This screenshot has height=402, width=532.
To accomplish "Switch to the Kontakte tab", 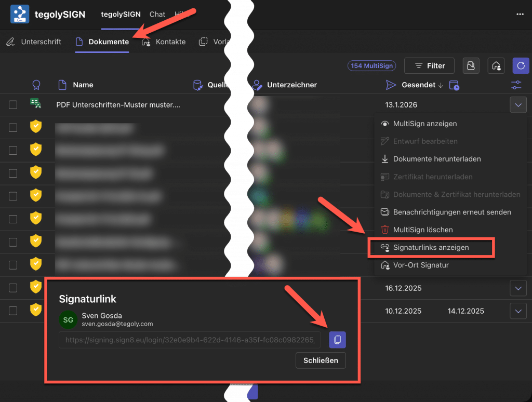I will click(x=164, y=42).
